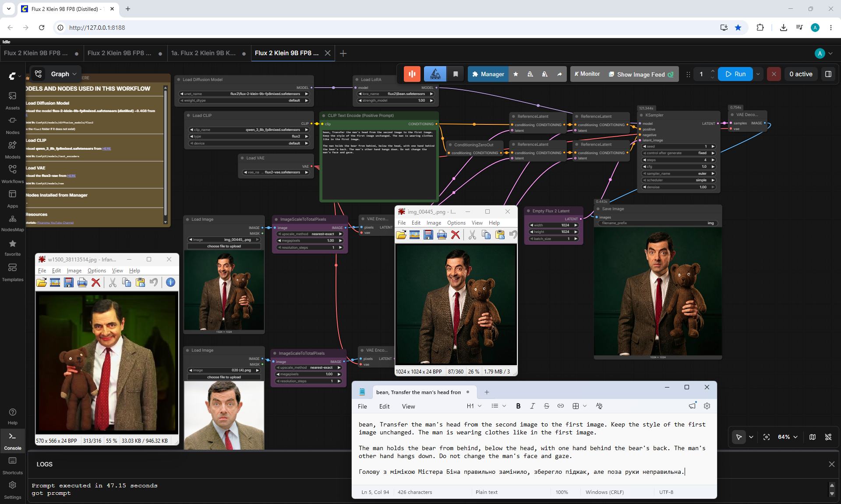This screenshot has width=841, height=504.
Task: Switch to the '1a. Flux 2 Klein 9B K...' tab
Action: pyautogui.click(x=203, y=53)
